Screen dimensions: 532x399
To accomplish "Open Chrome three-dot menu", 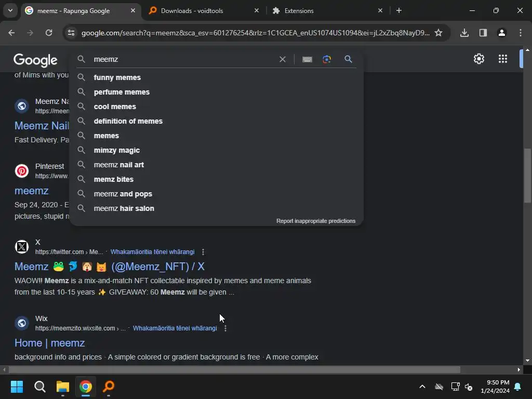I will (521, 33).
